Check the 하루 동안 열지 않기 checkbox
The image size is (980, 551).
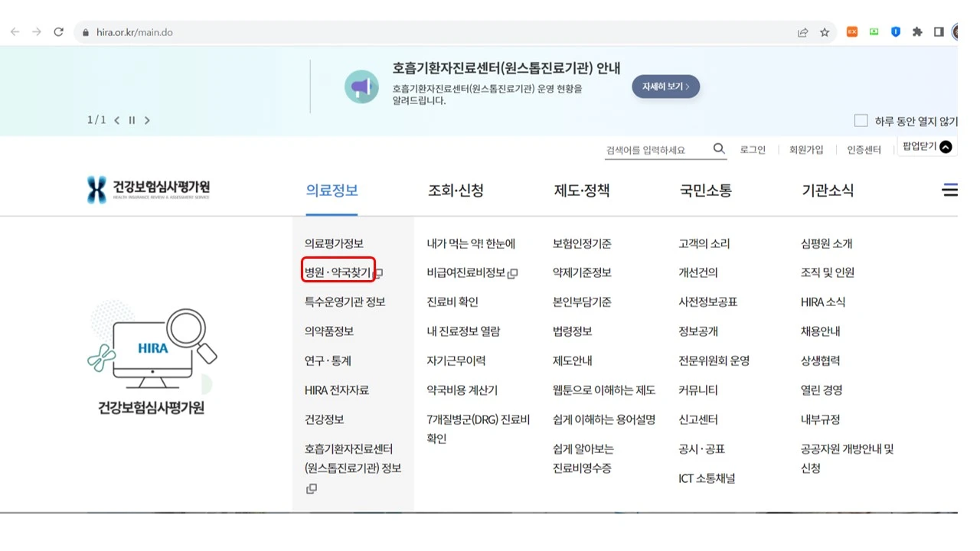(861, 120)
